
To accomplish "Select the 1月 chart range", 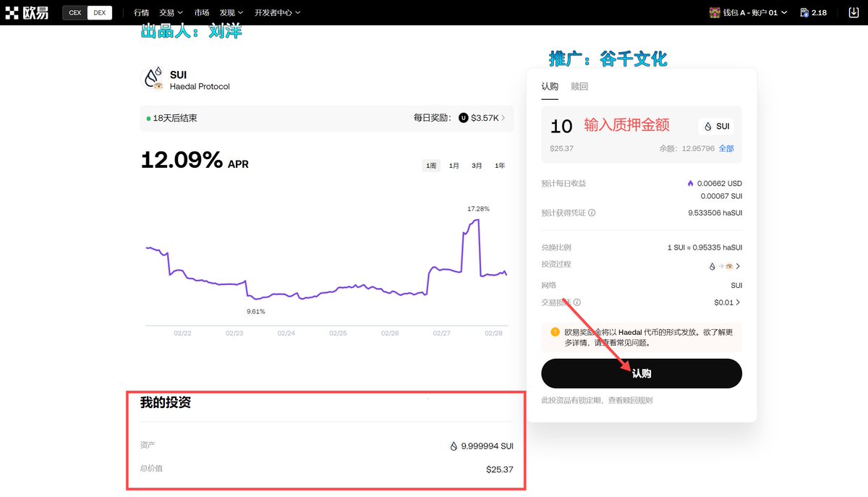I will pos(454,166).
